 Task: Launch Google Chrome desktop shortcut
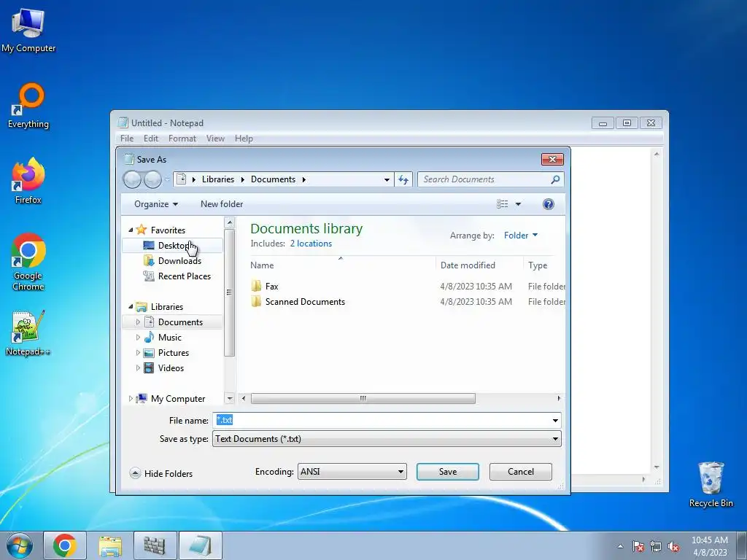pyautogui.click(x=28, y=262)
